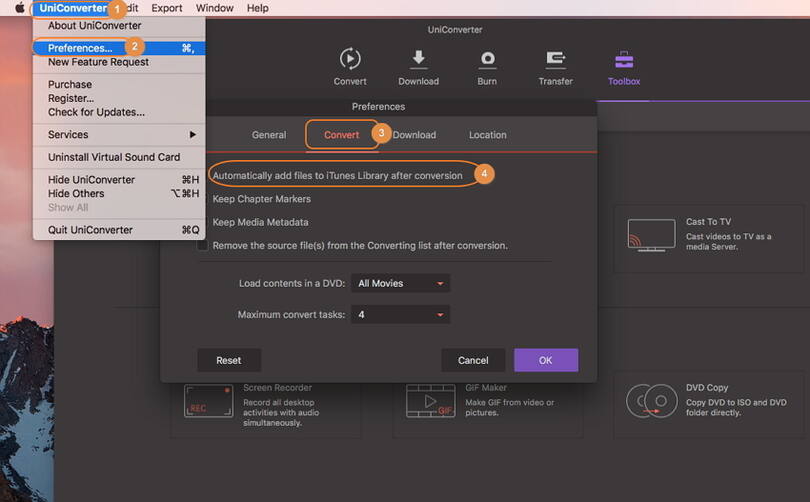Click the Screen Recorder title text
Screen dimensions: 810x502
point(277,387)
